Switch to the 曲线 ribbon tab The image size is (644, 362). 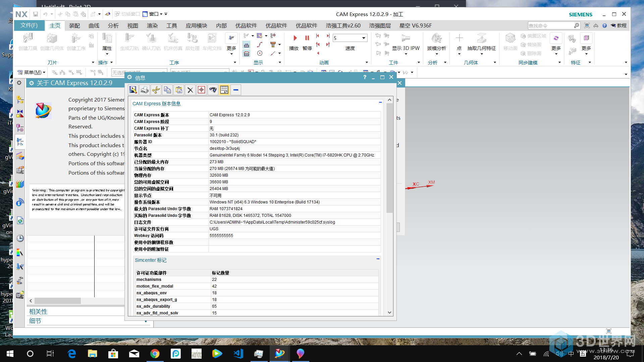click(x=94, y=25)
